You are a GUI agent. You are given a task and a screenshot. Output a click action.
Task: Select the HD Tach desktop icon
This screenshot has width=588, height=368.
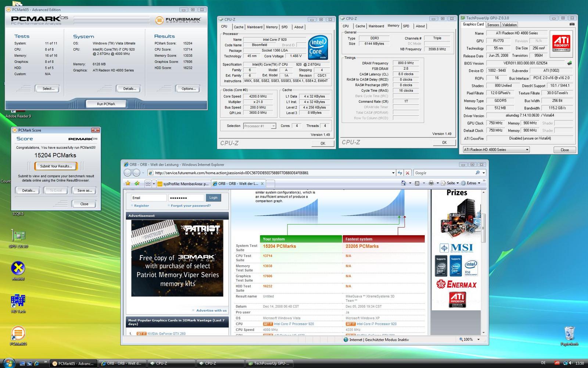point(18,303)
